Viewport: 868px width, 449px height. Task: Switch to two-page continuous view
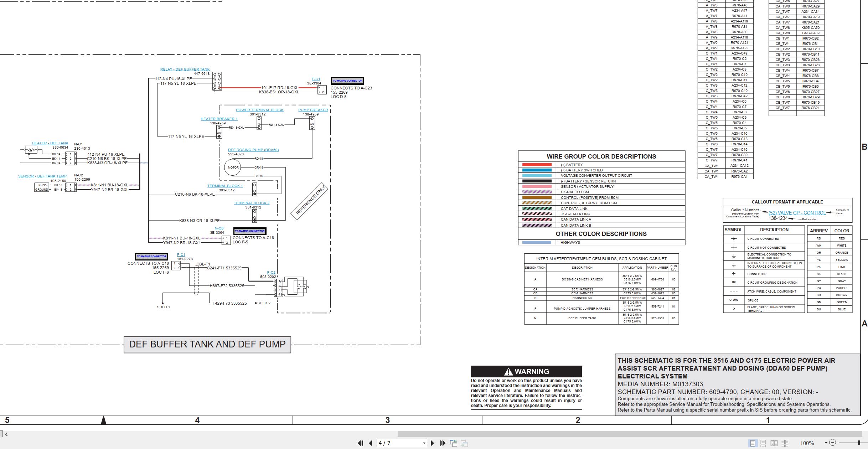point(785,443)
